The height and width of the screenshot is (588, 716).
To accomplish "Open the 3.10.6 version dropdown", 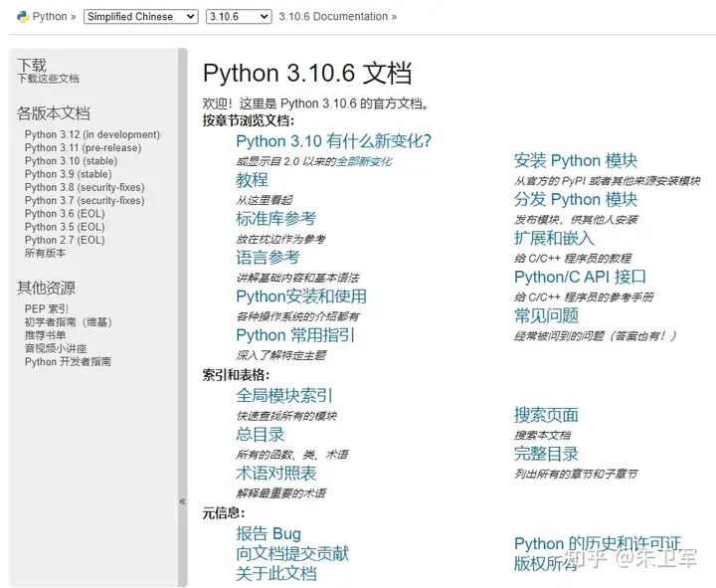I will tap(239, 17).
